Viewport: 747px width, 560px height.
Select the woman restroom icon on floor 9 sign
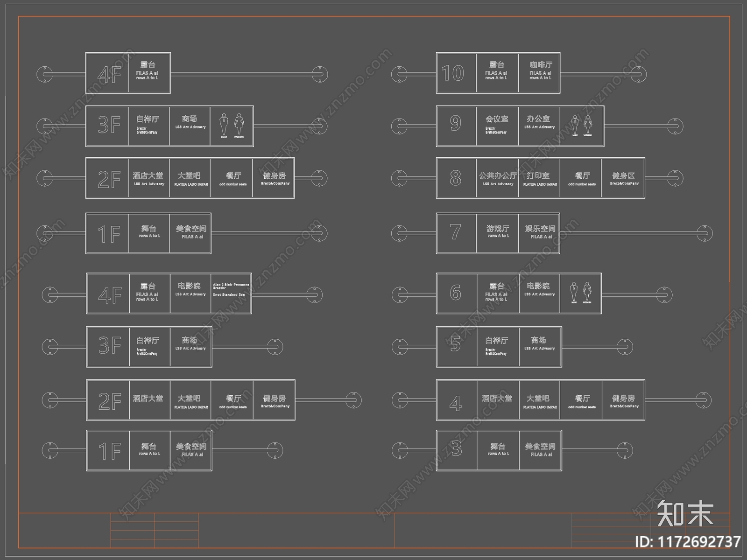(x=587, y=124)
